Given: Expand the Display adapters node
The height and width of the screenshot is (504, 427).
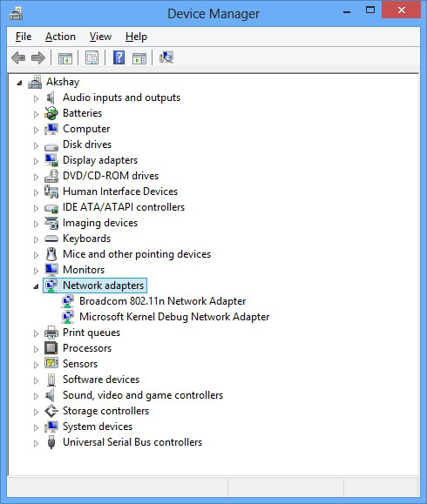Looking at the screenshot, I should (36, 161).
